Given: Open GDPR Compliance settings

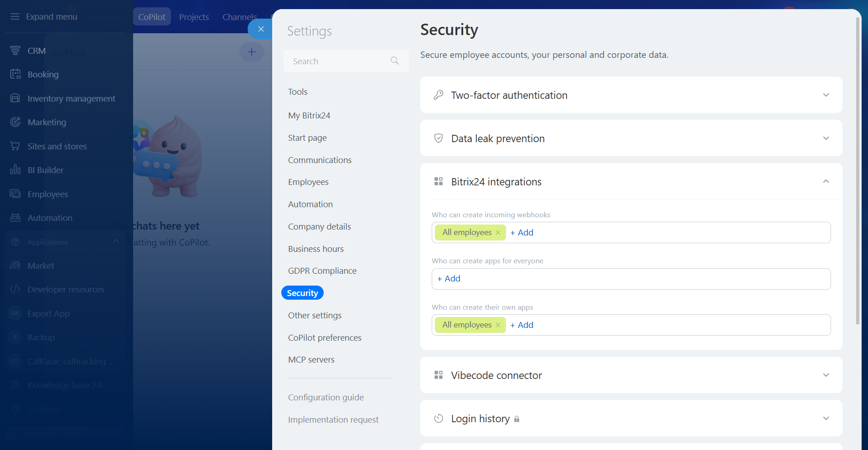Looking at the screenshot, I should (322, 271).
